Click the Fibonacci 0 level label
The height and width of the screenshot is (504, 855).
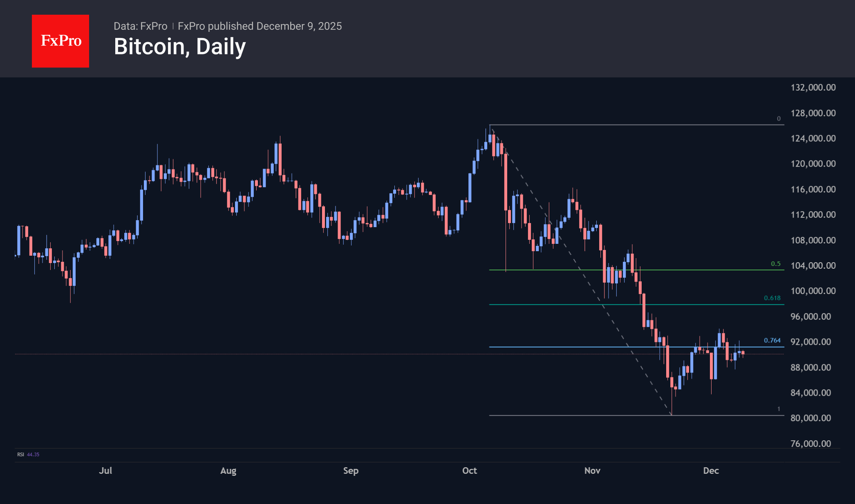779,119
